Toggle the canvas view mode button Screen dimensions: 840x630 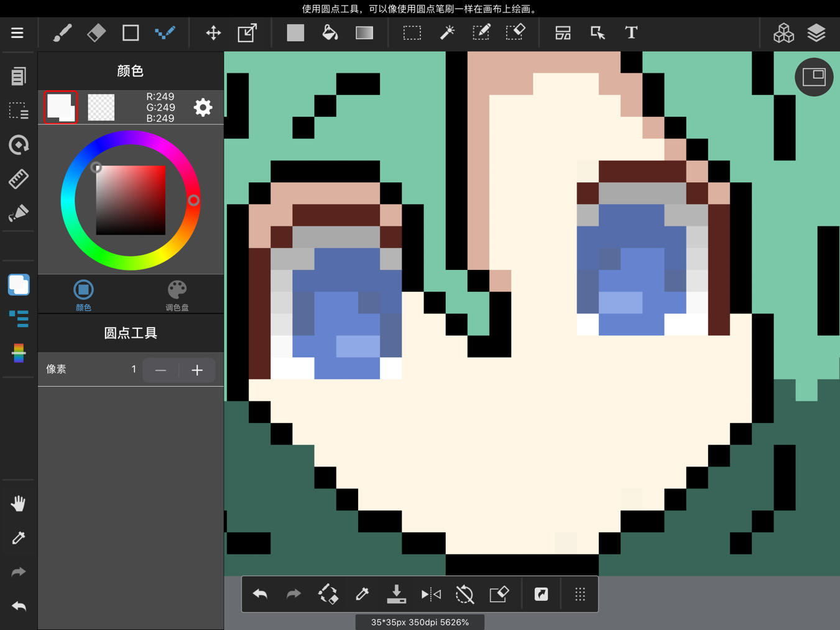click(x=814, y=76)
